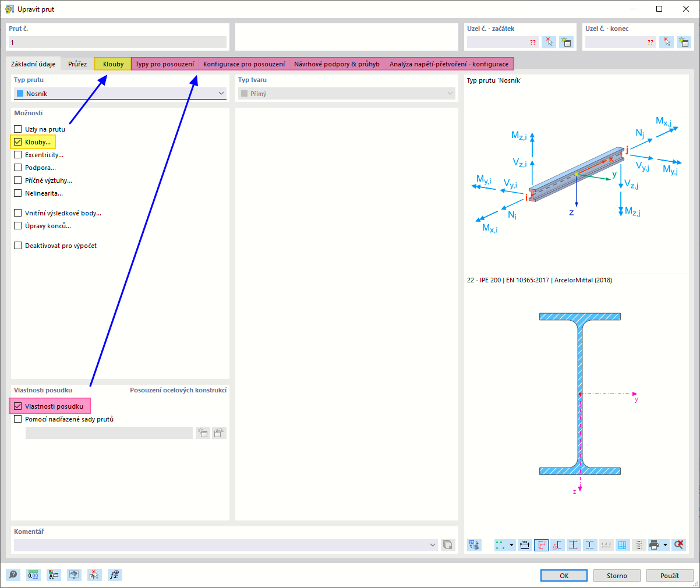
Task: Toggle the section dimensions icon
Action: [525, 545]
